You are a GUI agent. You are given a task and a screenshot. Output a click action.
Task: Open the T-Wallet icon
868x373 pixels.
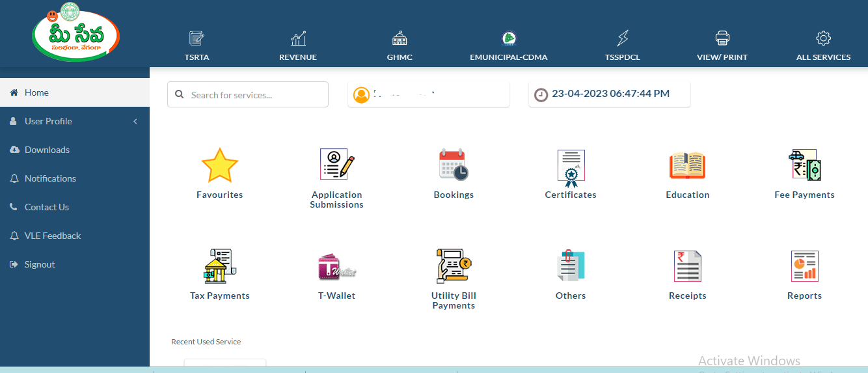click(x=336, y=266)
